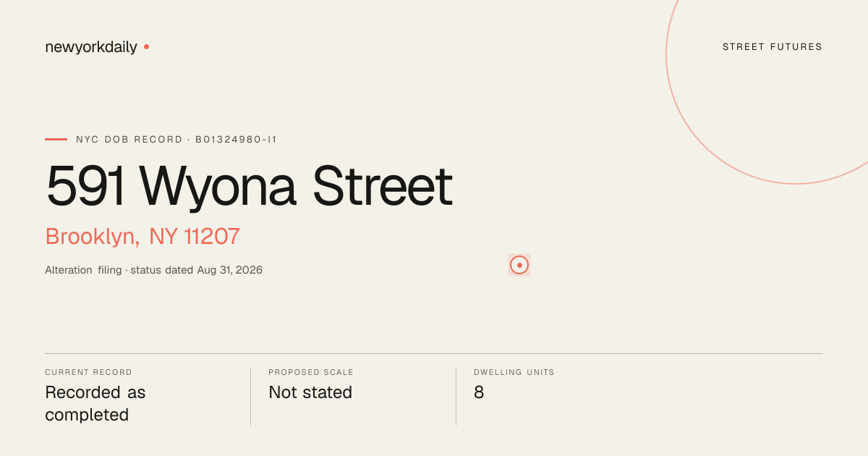
Task: Click the Aug 31, 2026 date text
Action: tap(230, 270)
